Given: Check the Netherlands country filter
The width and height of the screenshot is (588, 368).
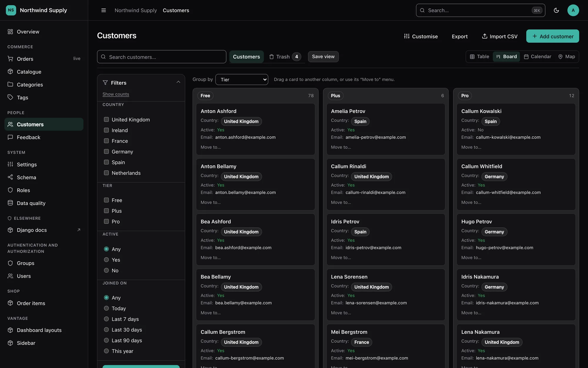Looking at the screenshot, I should click(106, 173).
